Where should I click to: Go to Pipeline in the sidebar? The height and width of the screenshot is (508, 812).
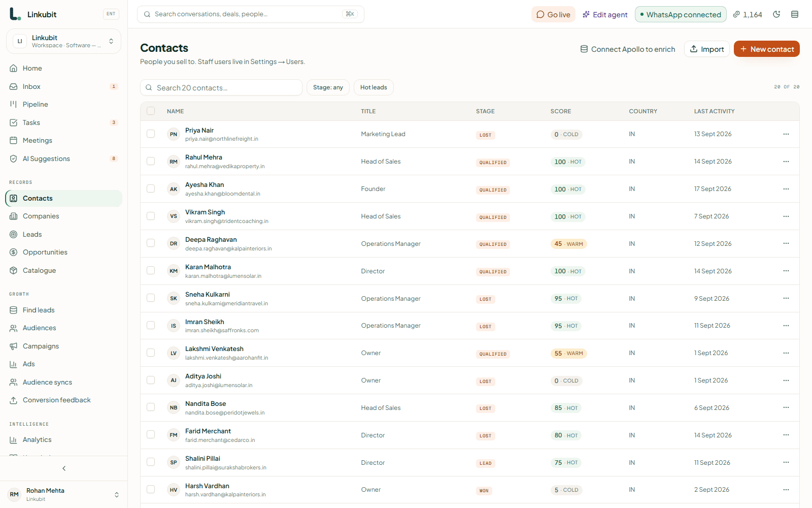[63, 104]
